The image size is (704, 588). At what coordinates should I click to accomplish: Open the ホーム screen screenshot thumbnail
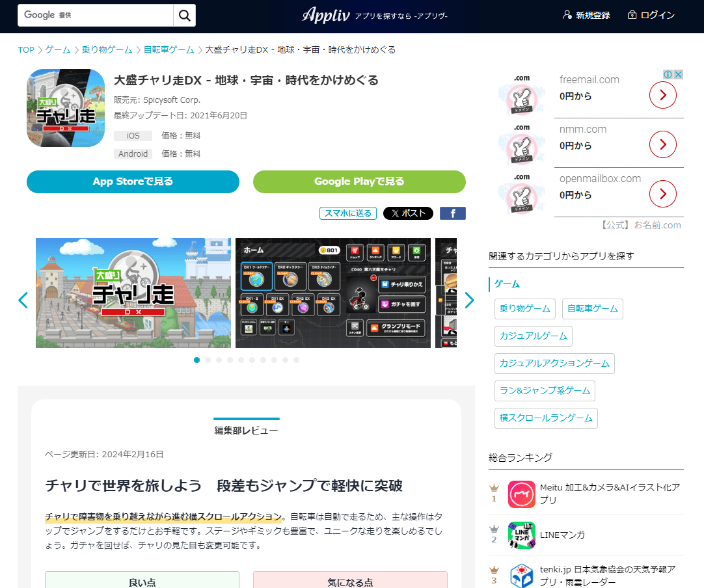pos(332,293)
